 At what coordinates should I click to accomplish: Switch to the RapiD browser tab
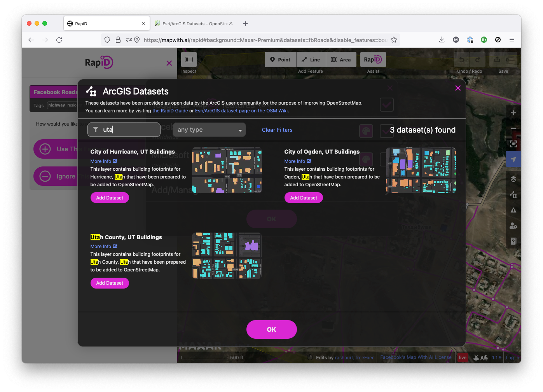[107, 23]
